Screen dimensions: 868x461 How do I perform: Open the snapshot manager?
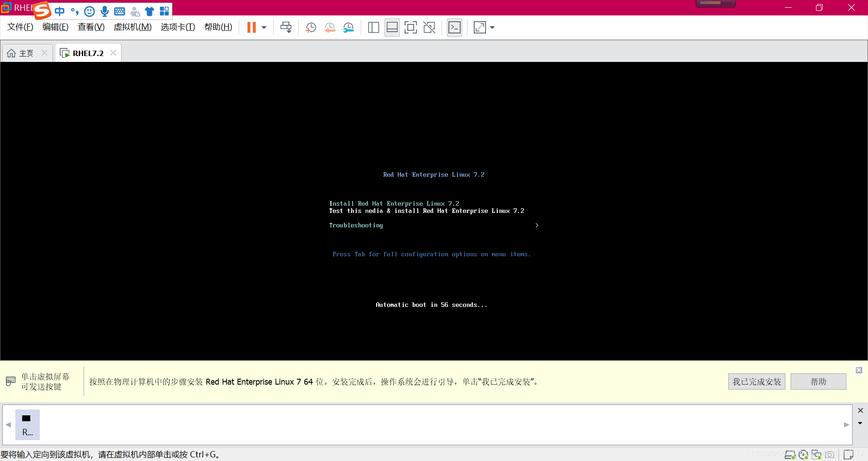click(x=349, y=28)
